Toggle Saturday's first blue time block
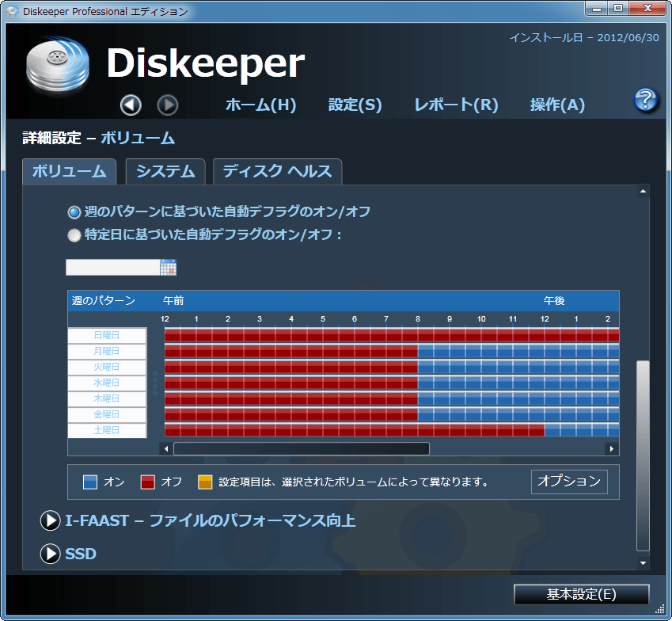 point(552,430)
